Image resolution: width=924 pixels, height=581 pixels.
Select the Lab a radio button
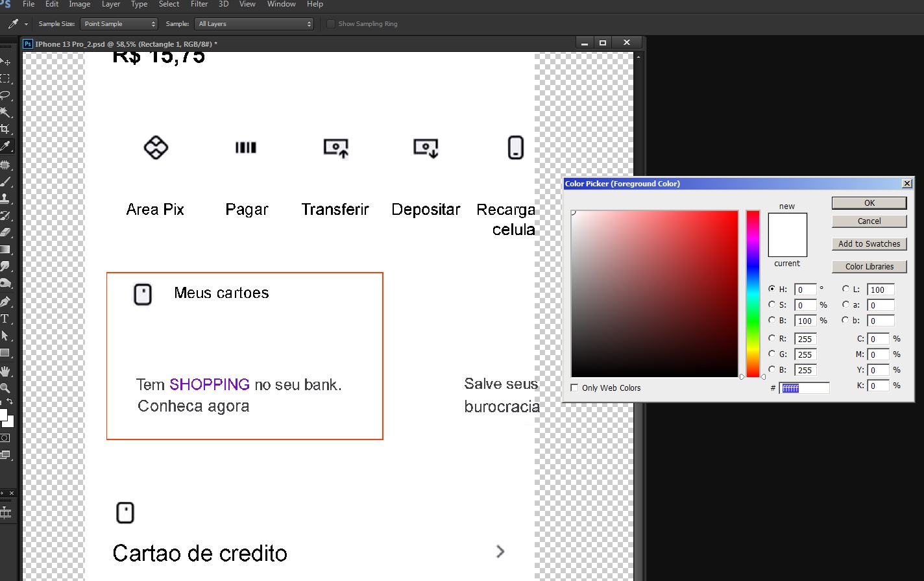(x=846, y=304)
